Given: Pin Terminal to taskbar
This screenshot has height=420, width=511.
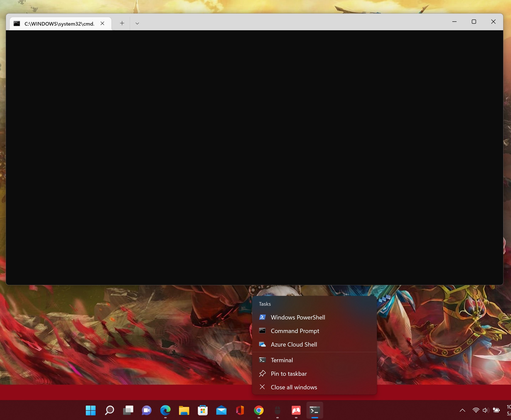Looking at the screenshot, I should tap(289, 374).
